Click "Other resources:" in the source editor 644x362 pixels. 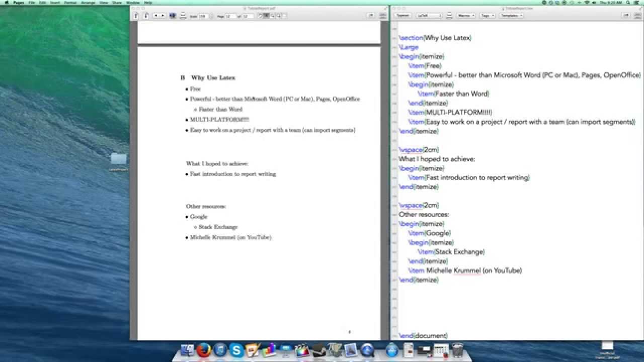point(424,215)
